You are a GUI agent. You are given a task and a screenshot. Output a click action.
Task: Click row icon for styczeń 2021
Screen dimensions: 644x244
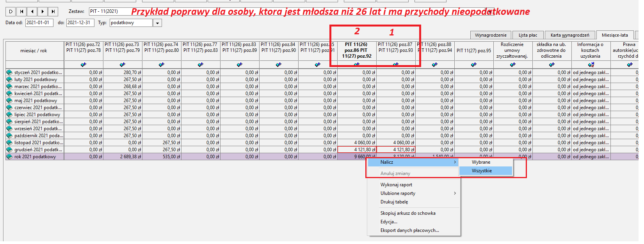[x=9, y=72]
